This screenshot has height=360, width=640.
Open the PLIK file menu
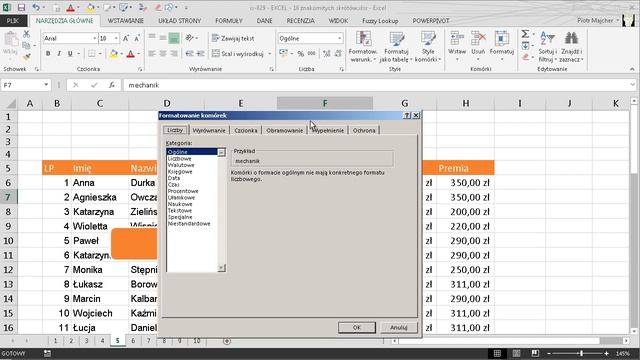pyautogui.click(x=13, y=21)
